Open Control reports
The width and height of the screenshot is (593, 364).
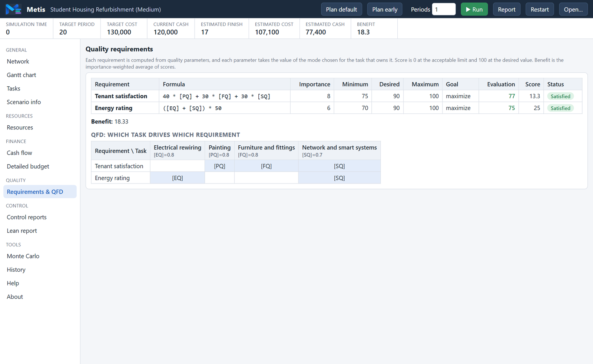[40, 217]
